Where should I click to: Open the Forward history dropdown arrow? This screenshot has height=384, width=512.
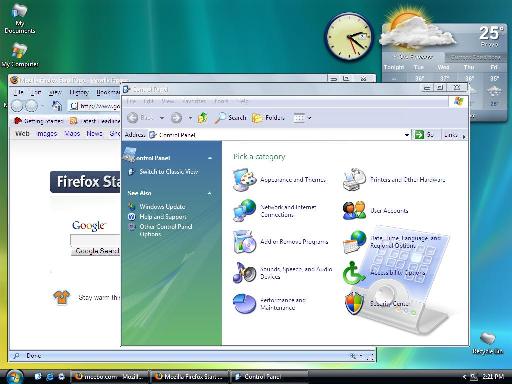[190, 118]
